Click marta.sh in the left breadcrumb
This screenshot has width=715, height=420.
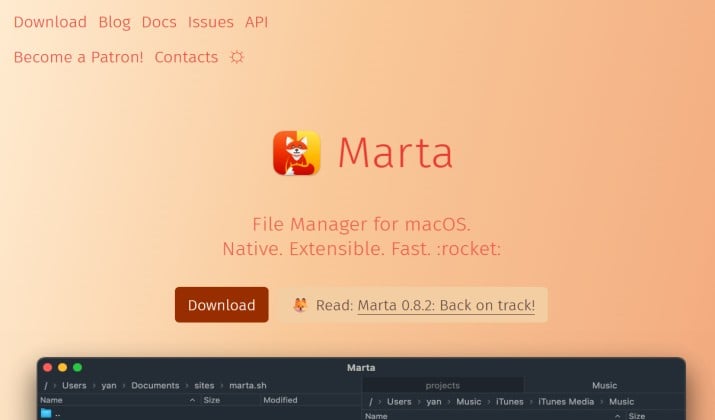click(x=248, y=385)
